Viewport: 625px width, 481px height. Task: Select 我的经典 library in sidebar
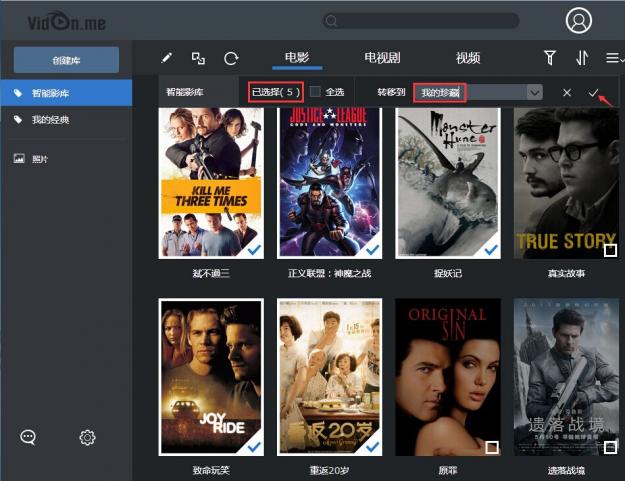(66, 119)
